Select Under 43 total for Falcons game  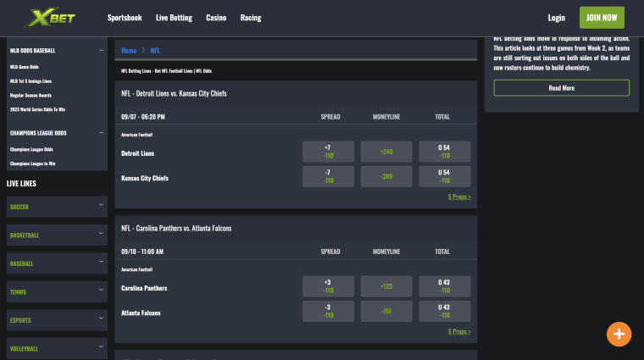(x=444, y=311)
